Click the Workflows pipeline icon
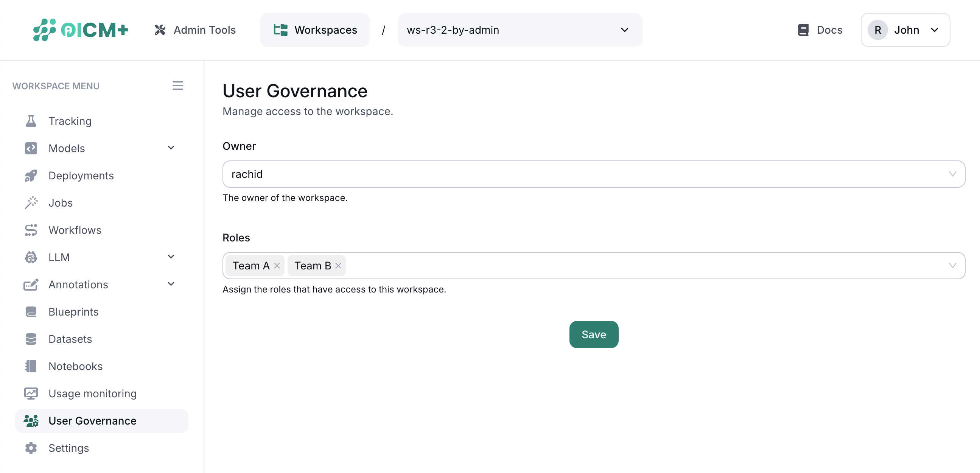The width and height of the screenshot is (980, 473). click(31, 230)
